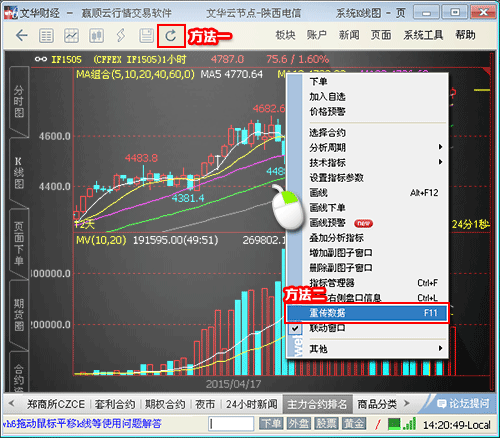The width and height of the screenshot is (500, 438).
Task: Open the 商品分类 bottom tab
Action: [377, 404]
